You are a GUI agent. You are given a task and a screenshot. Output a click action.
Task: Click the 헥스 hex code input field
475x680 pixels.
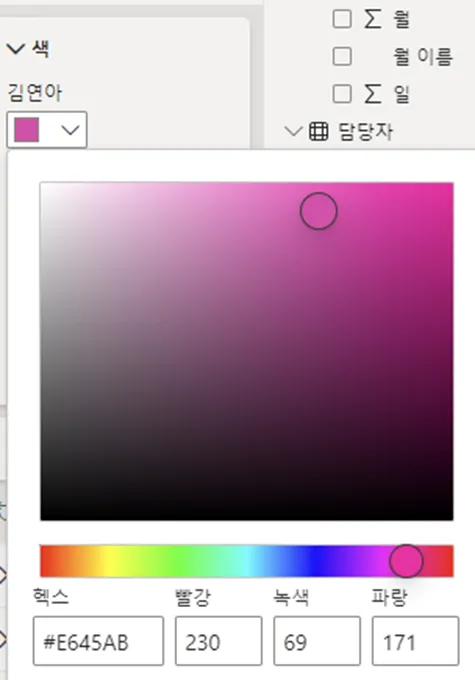(x=98, y=641)
